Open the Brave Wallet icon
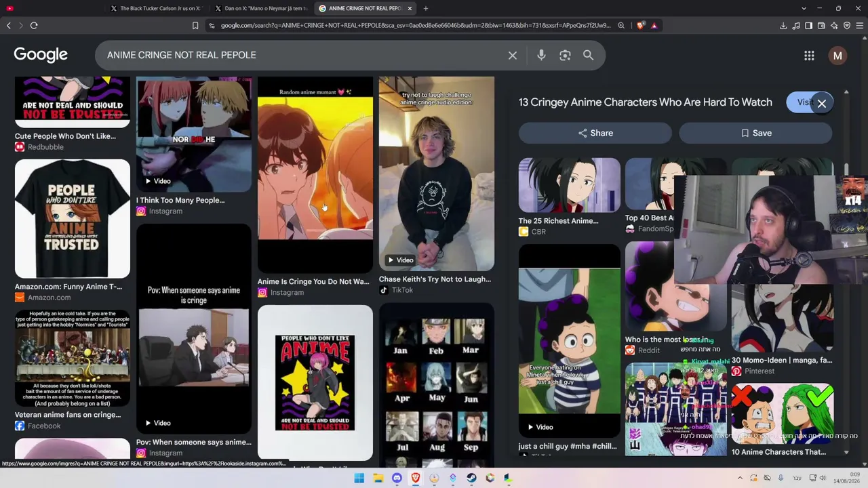 pyautogui.click(x=821, y=26)
